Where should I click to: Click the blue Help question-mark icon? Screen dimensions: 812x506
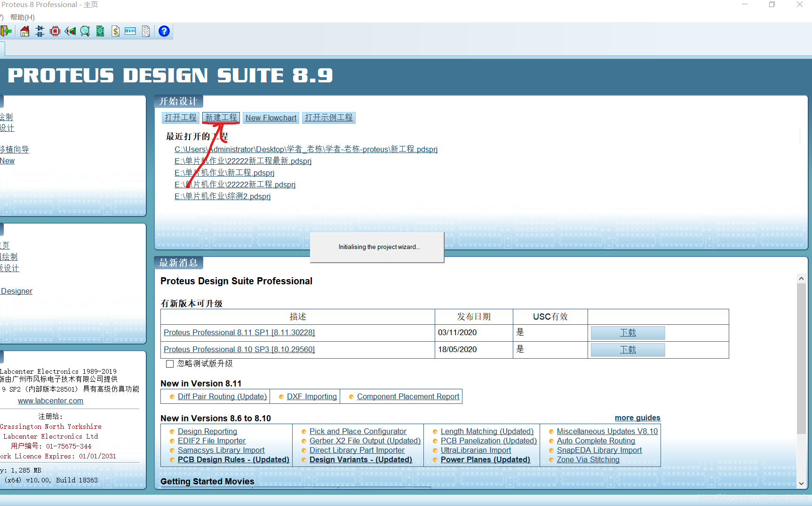[164, 31]
